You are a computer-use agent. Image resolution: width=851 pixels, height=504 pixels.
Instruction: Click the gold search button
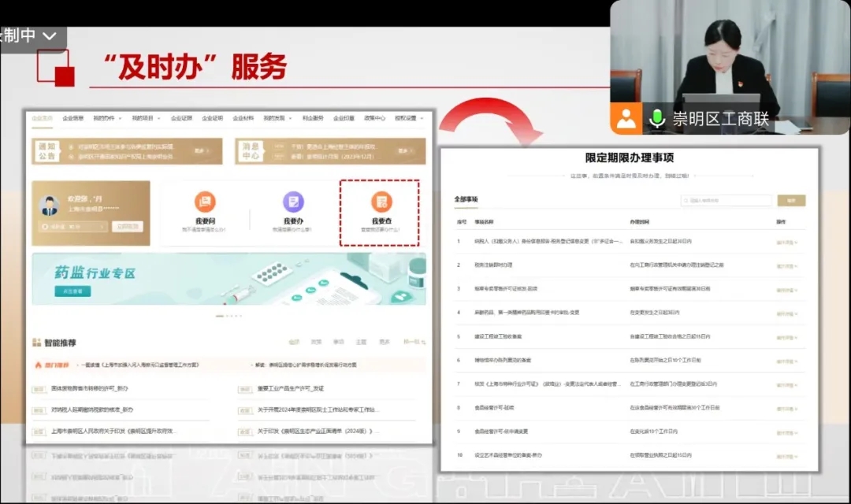tap(791, 201)
